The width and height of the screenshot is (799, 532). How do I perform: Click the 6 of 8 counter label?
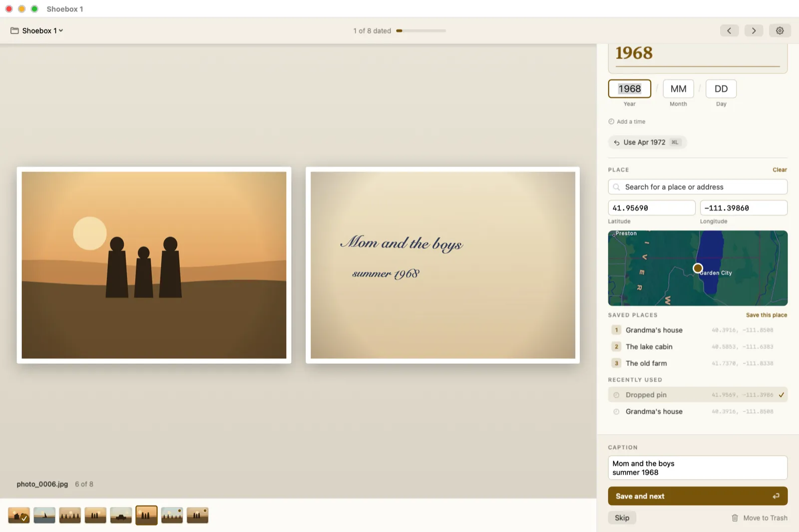(84, 484)
